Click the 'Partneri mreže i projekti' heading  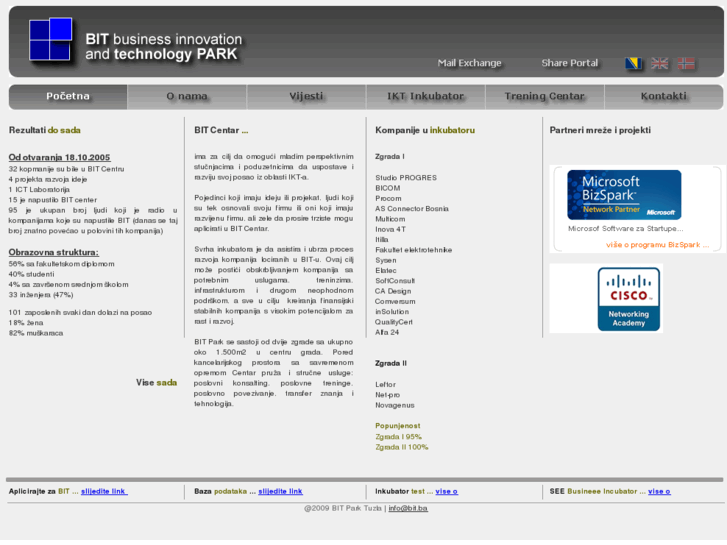600,130
